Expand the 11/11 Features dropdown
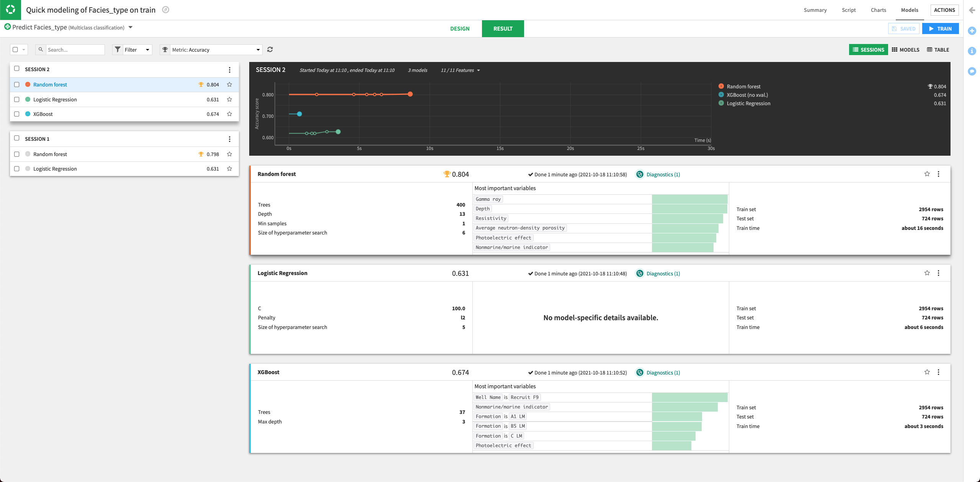980x482 pixels. pos(459,70)
